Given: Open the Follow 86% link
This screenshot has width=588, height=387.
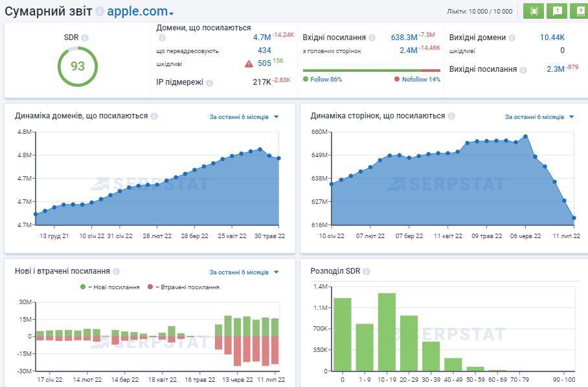Looking at the screenshot, I should 322,80.
